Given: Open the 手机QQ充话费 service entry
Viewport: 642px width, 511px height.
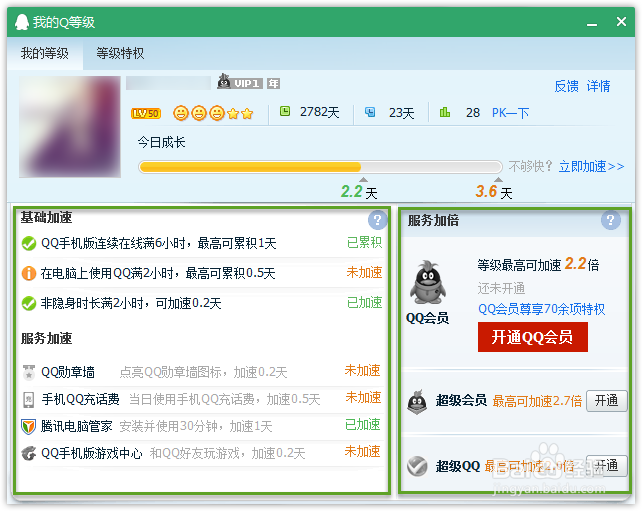Looking at the screenshot, I should pyautogui.click(x=80, y=399).
